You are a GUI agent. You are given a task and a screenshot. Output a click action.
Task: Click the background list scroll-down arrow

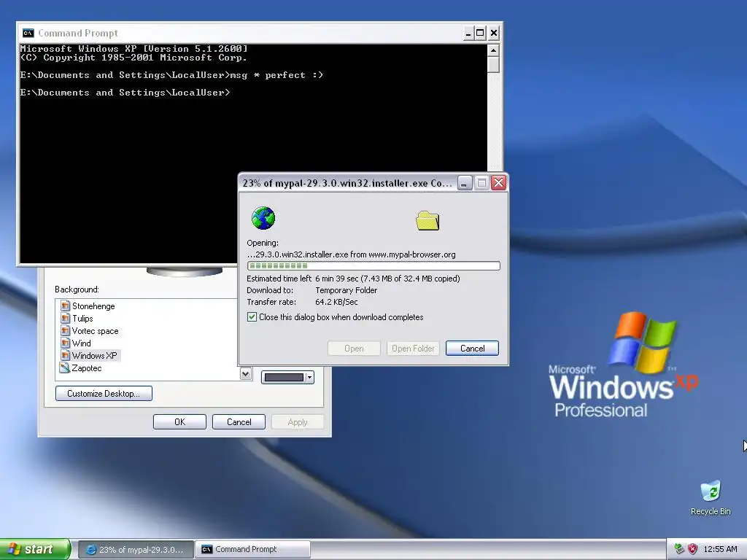pyautogui.click(x=246, y=374)
